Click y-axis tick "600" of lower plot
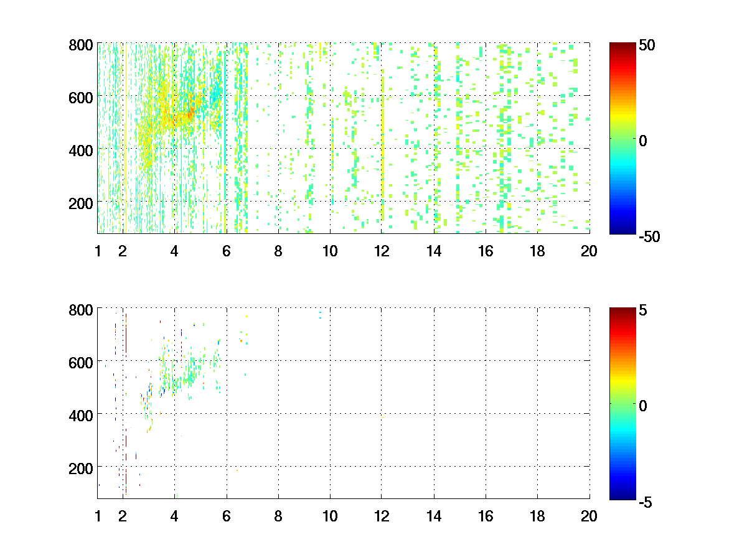The width and height of the screenshot is (747, 560). click(82, 362)
